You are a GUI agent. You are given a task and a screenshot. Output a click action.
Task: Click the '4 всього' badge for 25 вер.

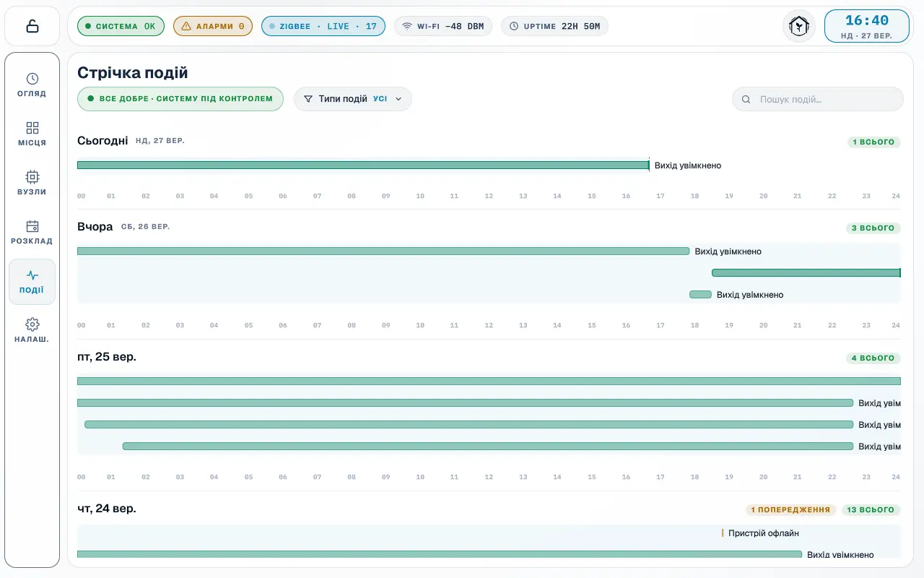[873, 358]
